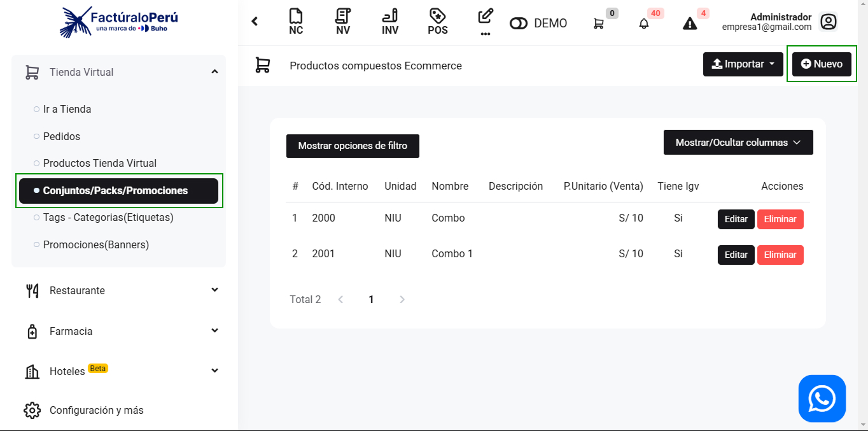Launch the POS point of sale

[437, 22]
